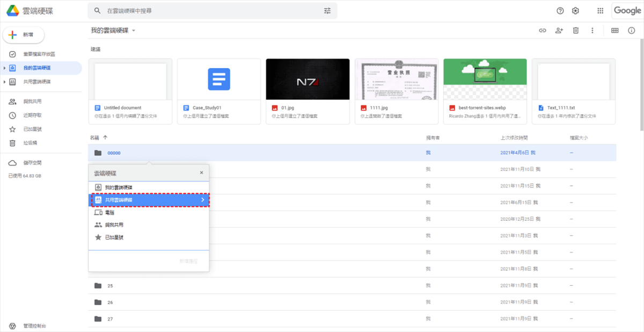644x332 pixels.
Task: Click the trash remove icon in toolbar
Action: coord(575,31)
